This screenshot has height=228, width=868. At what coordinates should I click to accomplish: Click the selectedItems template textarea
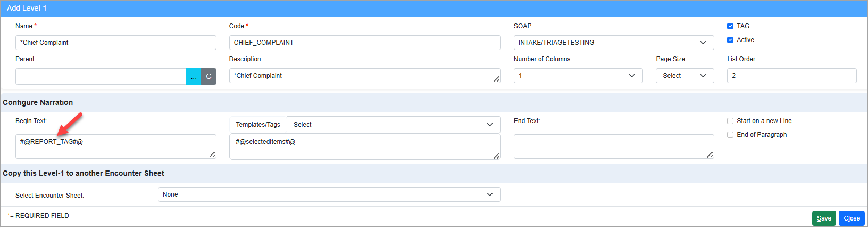pyautogui.click(x=364, y=146)
